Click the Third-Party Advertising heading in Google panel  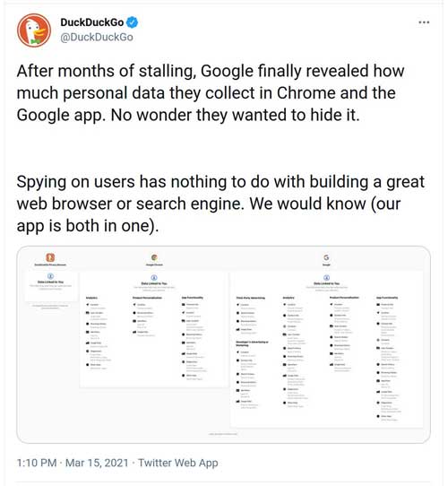[250, 298]
